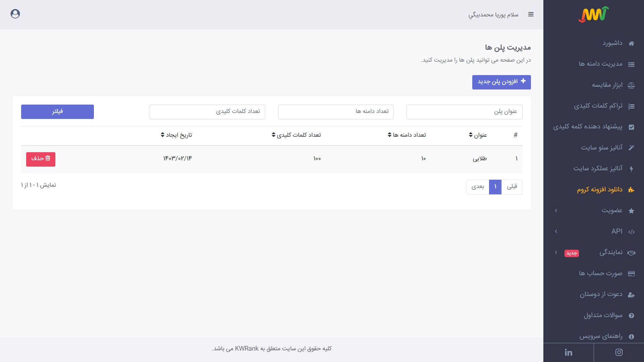Click the Chrome extension puzzle icon
Viewport: 644px width, 362px height.
click(631, 190)
